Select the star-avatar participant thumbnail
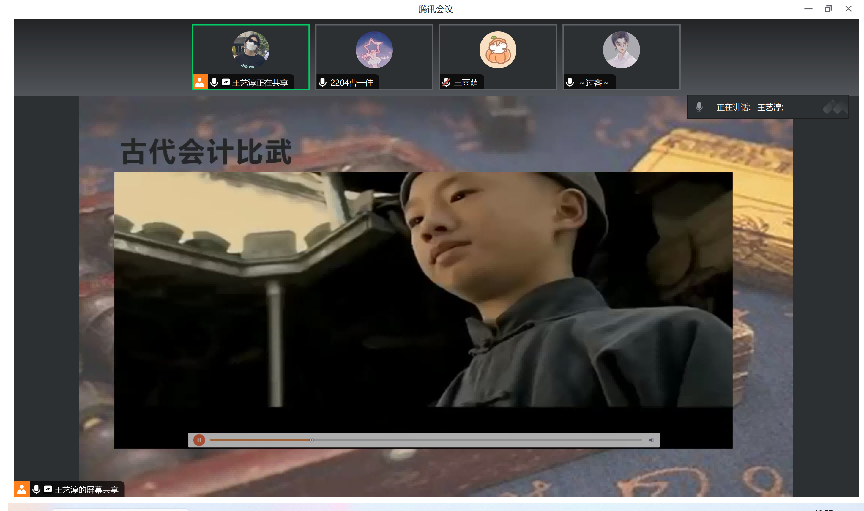The width and height of the screenshot is (864, 511). (374, 49)
